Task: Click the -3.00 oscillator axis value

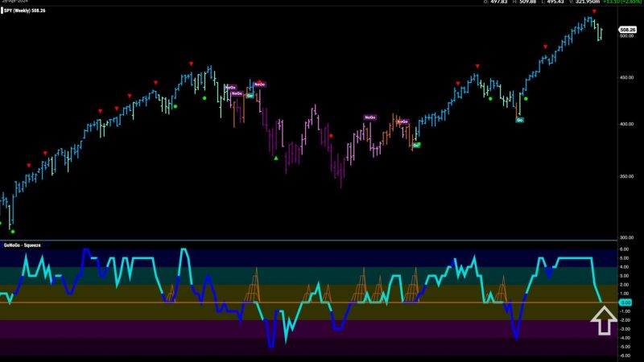Action: (625, 329)
